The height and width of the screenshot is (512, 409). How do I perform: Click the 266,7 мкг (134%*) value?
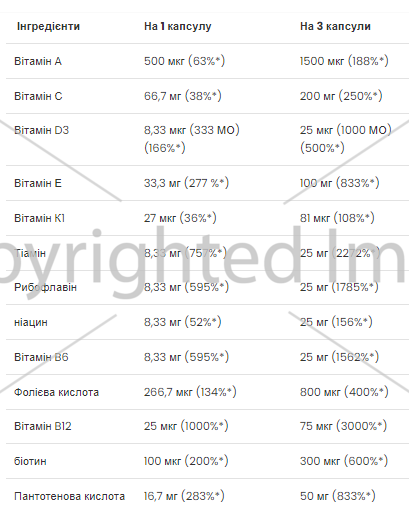(190, 392)
